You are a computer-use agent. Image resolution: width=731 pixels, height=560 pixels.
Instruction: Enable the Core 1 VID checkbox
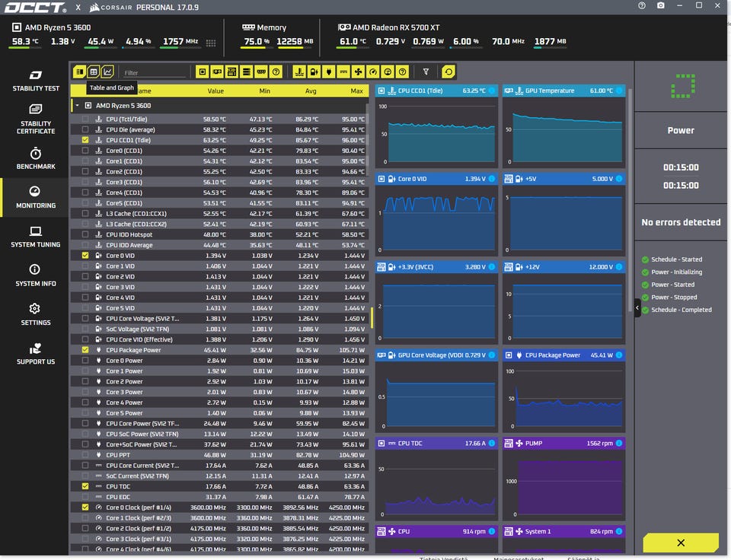(x=85, y=266)
